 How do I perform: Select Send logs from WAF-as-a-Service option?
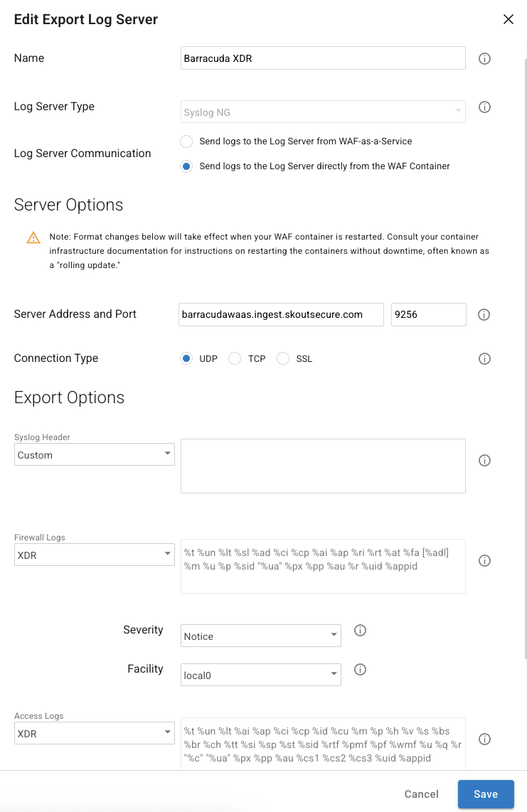186,141
